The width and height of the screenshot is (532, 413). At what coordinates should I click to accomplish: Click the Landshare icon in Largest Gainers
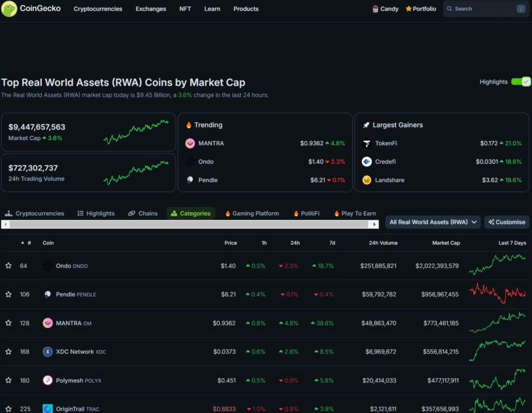[367, 180]
